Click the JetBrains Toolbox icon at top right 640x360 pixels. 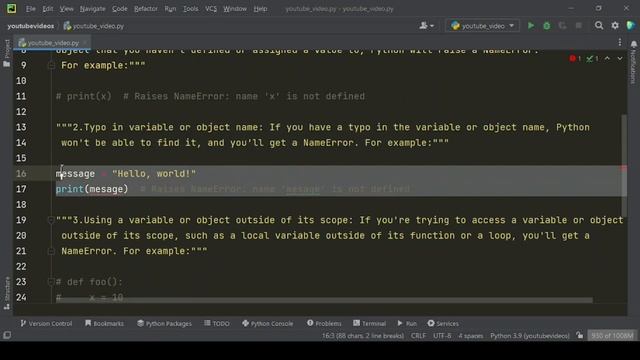coord(631,26)
